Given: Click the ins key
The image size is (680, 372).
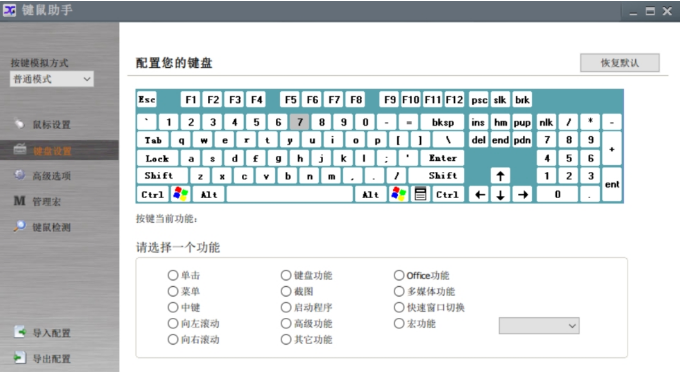Looking at the screenshot, I should click(x=479, y=122).
